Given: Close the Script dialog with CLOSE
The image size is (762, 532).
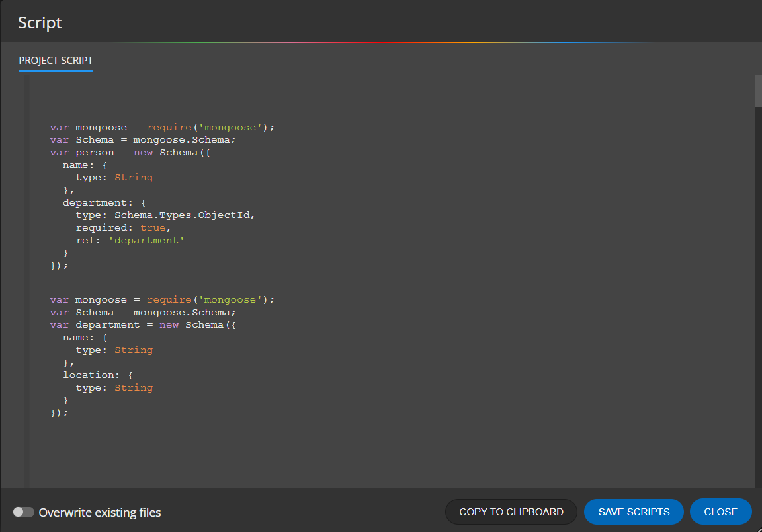Looking at the screenshot, I should tap(720, 512).
